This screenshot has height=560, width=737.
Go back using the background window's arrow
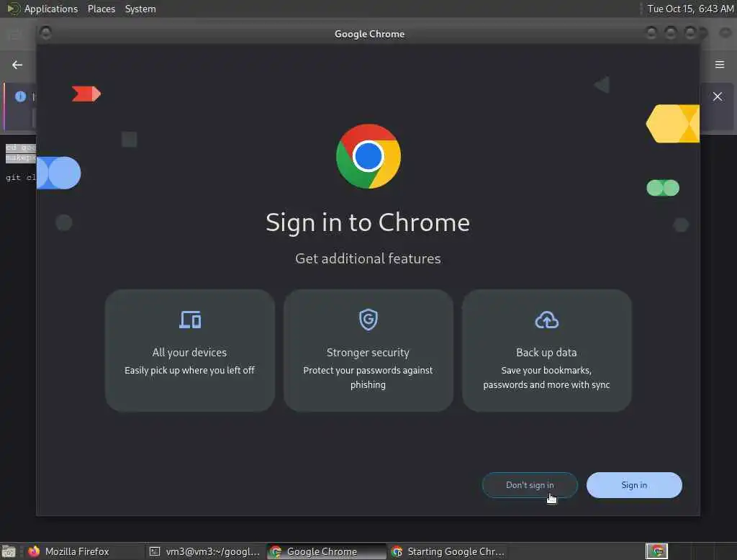17,64
